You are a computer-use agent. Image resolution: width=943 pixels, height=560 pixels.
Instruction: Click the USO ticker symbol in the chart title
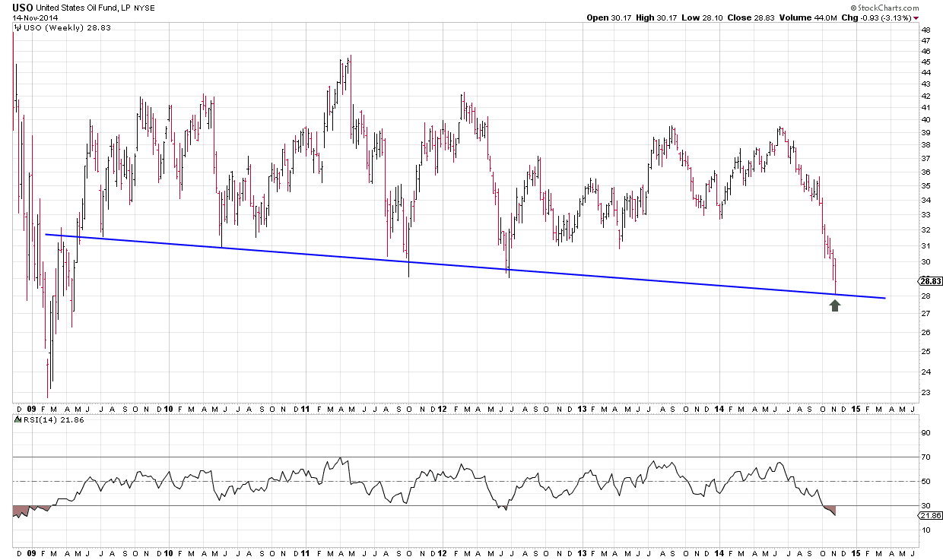23,7
